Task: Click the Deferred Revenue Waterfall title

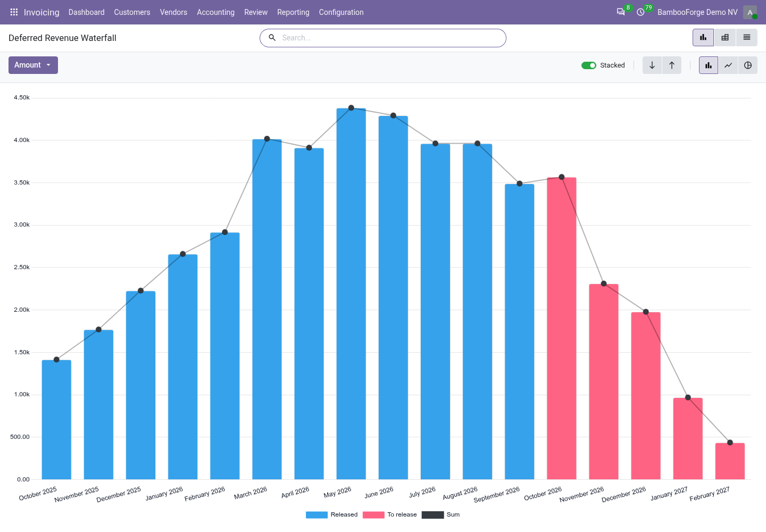Action: [x=62, y=38]
